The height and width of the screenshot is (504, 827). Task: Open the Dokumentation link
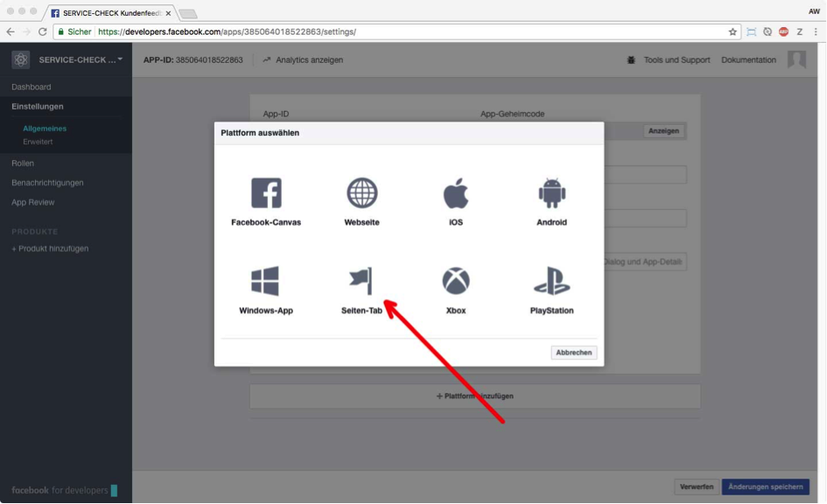coord(748,60)
